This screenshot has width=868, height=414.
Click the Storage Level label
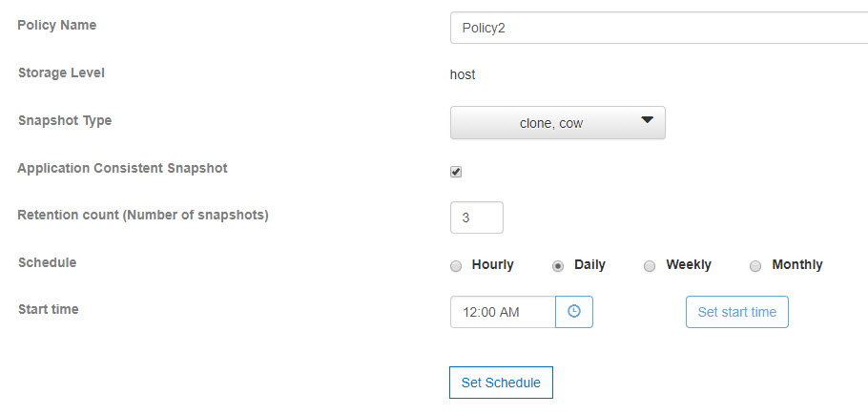coord(61,73)
